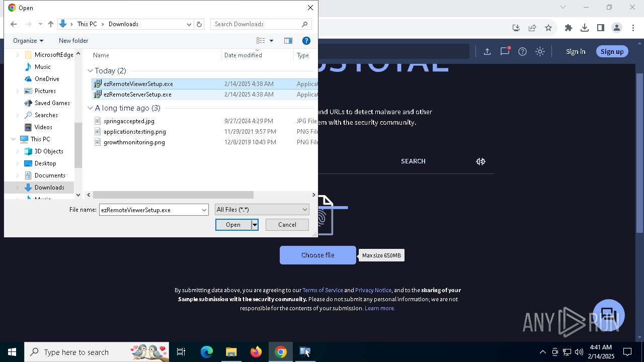Expand the Pictures tree node

(18, 91)
